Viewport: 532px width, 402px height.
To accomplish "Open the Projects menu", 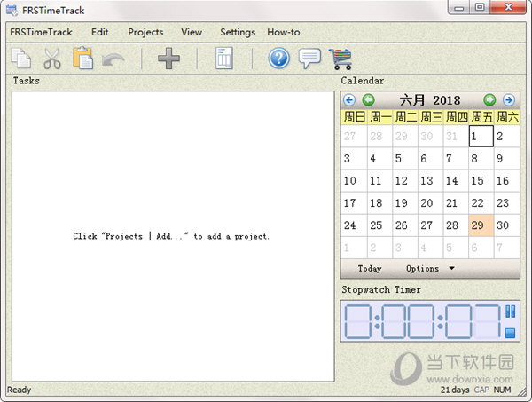I will coord(145,32).
